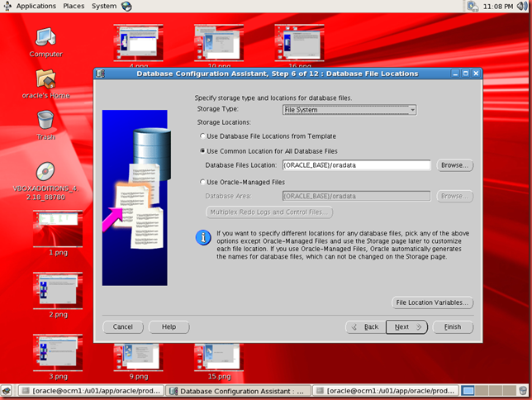The width and height of the screenshot is (532, 400).
Task: Click the Help button
Action: (169, 326)
